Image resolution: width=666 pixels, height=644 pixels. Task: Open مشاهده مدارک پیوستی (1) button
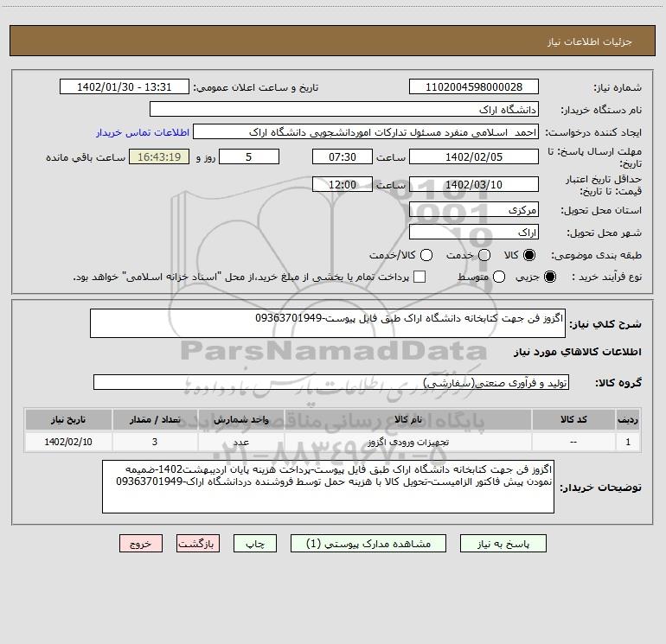368,544
